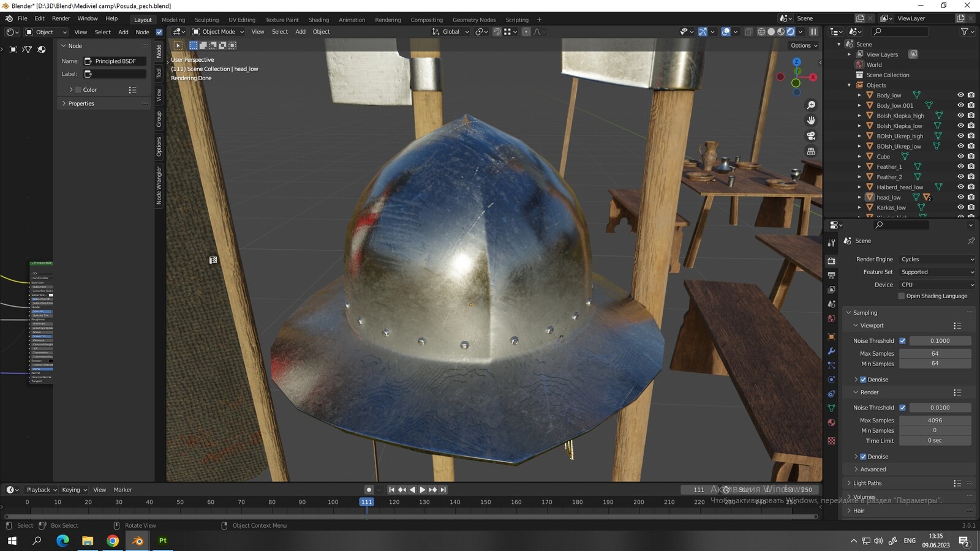Switch to the Shading workspace tab
980x551 pixels.
click(x=318, y=20)
